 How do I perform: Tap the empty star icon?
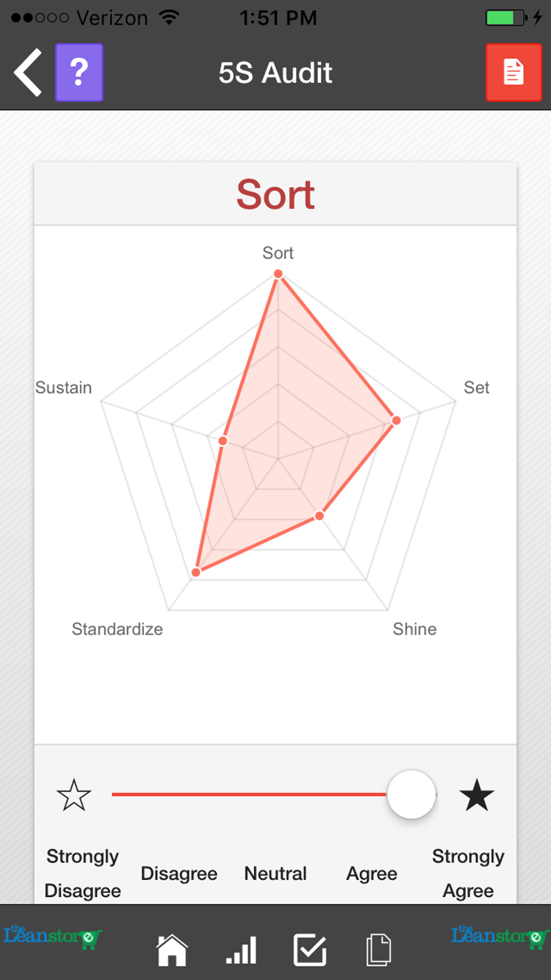click(74, 795)
